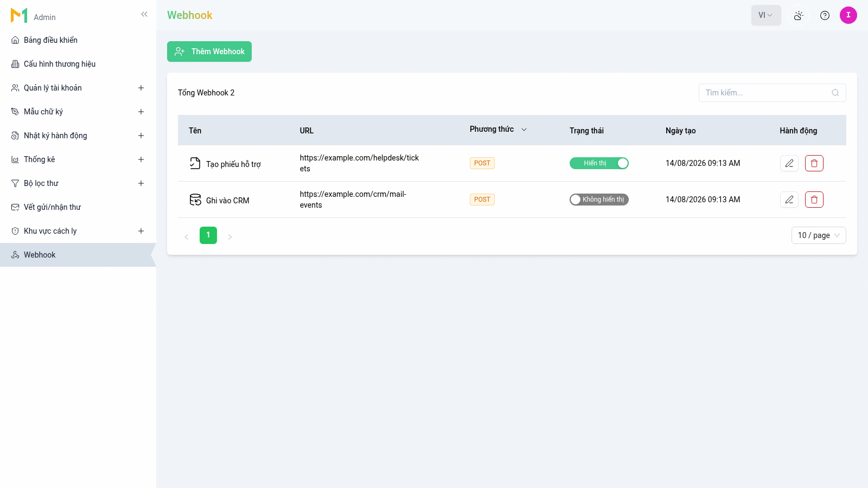Image resolution: width=868 pixels, height=488 pixels.
Task: Open the Phương thức column filter chevron
Action: pyautogui.click(x=524, y=130)
